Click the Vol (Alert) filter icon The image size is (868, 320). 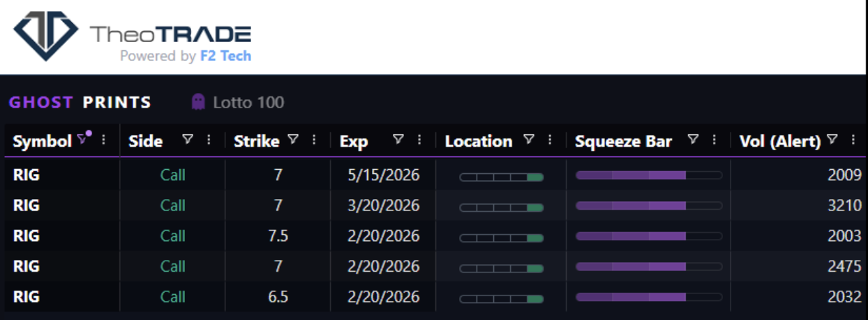tap(832, 140)
